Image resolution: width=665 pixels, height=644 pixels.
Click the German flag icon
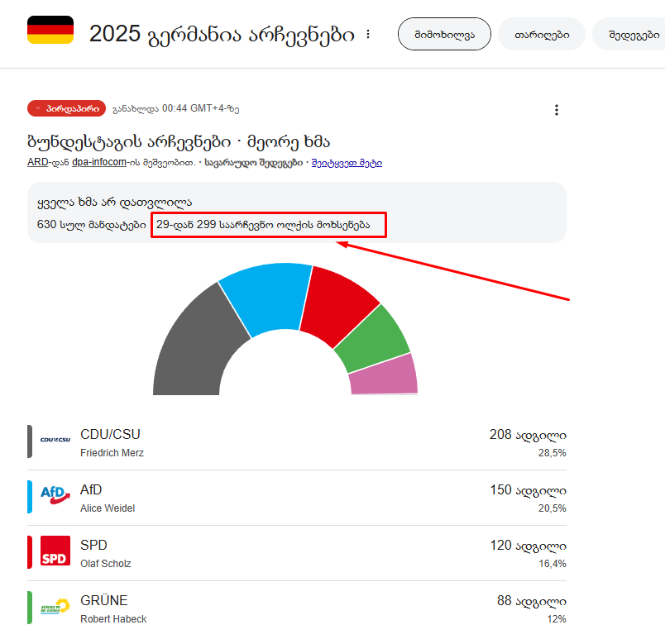50,30
